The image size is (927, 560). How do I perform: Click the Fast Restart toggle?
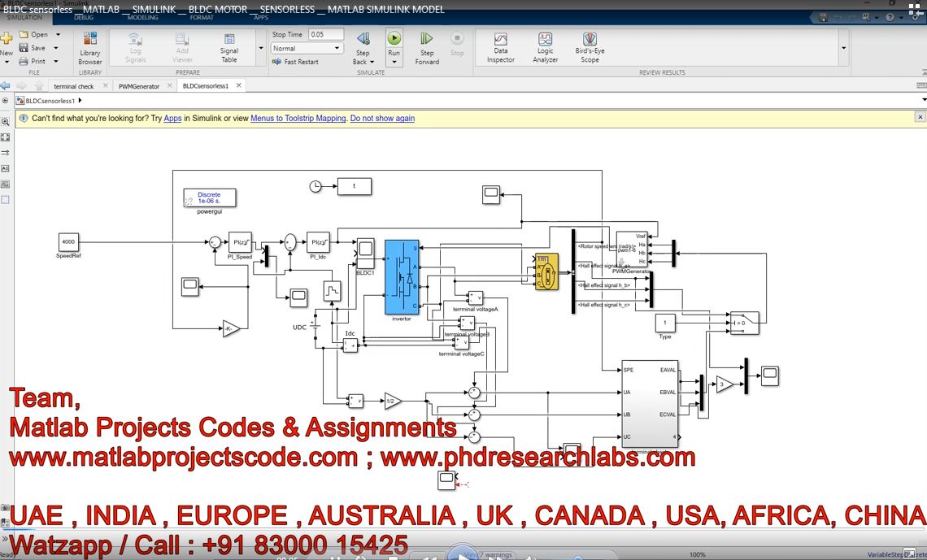point(295,62)
